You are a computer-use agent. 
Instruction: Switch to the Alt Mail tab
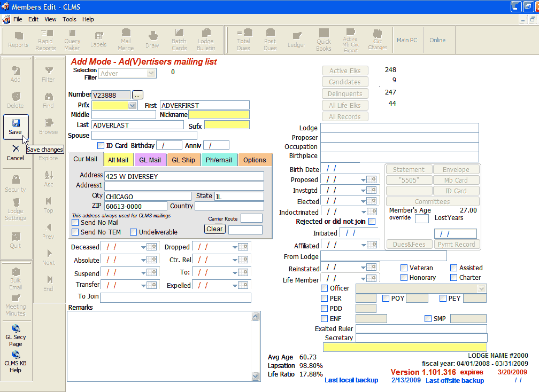118,160
